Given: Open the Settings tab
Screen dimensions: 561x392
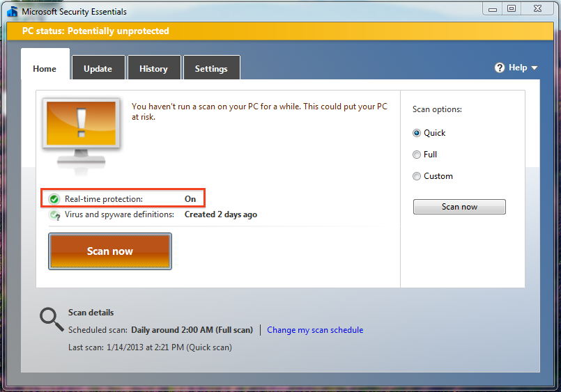Looking at the screenshot, I should click(211, 69).
